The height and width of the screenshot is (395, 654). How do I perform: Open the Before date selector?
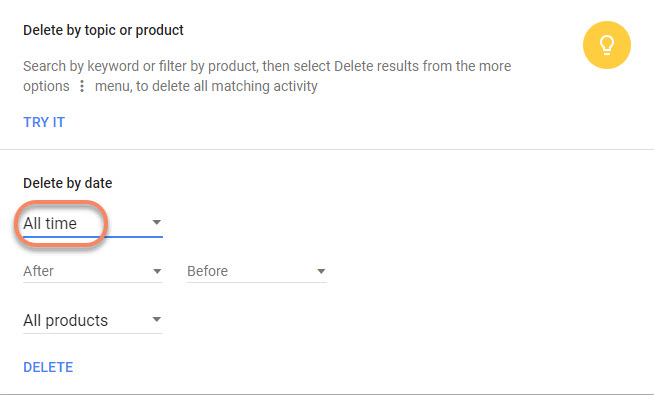(257, 272)
